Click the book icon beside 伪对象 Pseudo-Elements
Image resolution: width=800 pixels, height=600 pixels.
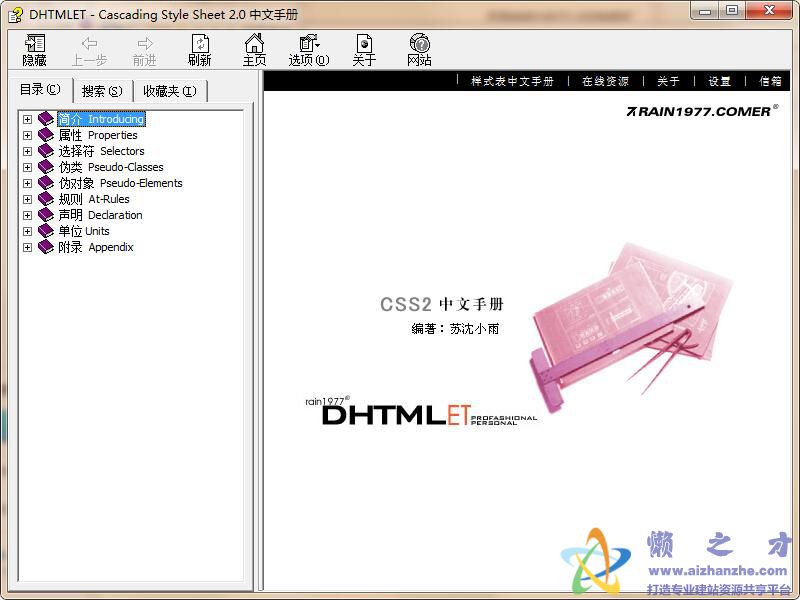tap(46, 183)
